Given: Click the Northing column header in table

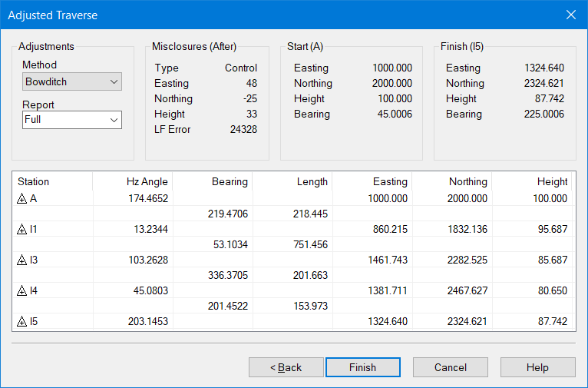Looking at the screenshot, I should pos(452,181).
